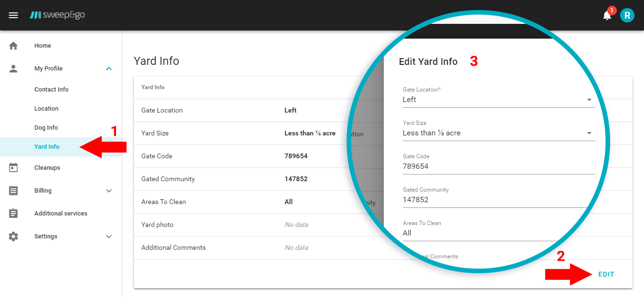Open the Gate Location dropdown
The image size is (644, 298).
tap(589, 100)
